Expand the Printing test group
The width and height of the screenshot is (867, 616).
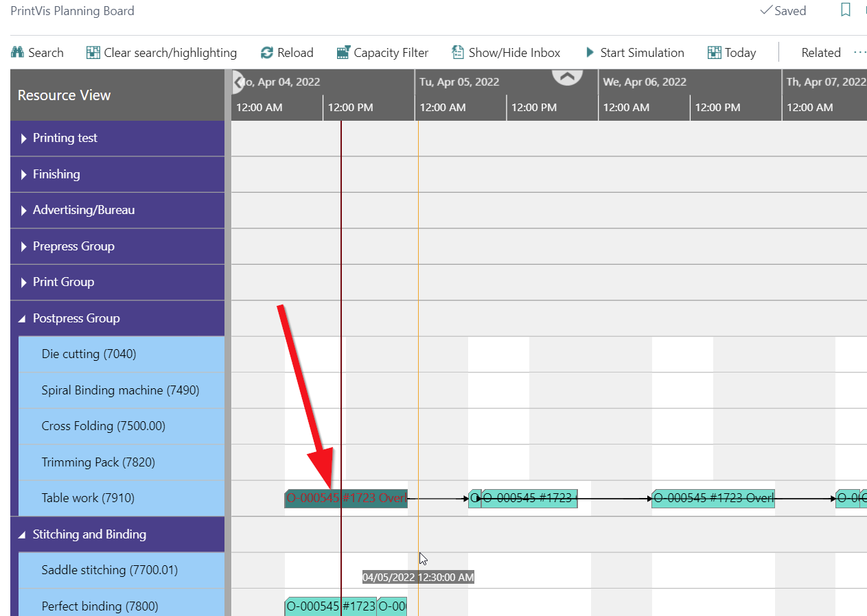click(x=24, y=139)
